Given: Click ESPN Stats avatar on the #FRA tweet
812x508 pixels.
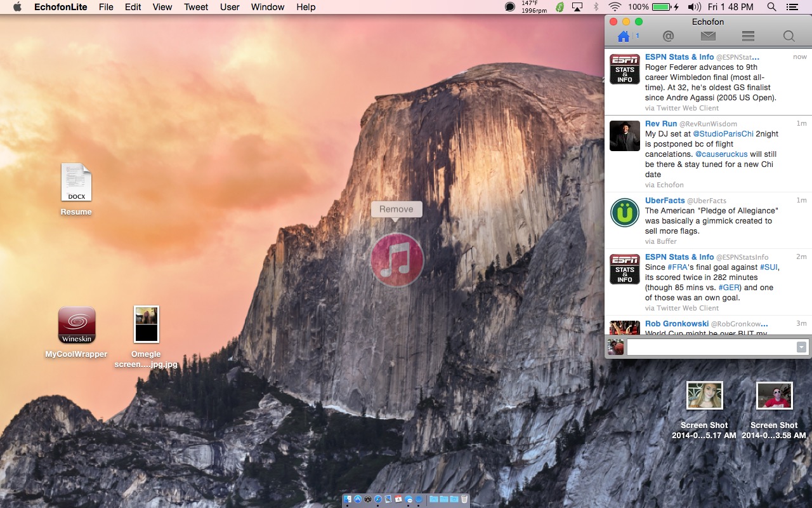Looking at the screenshot, I should pyautogui.click(x=625, y=269).
